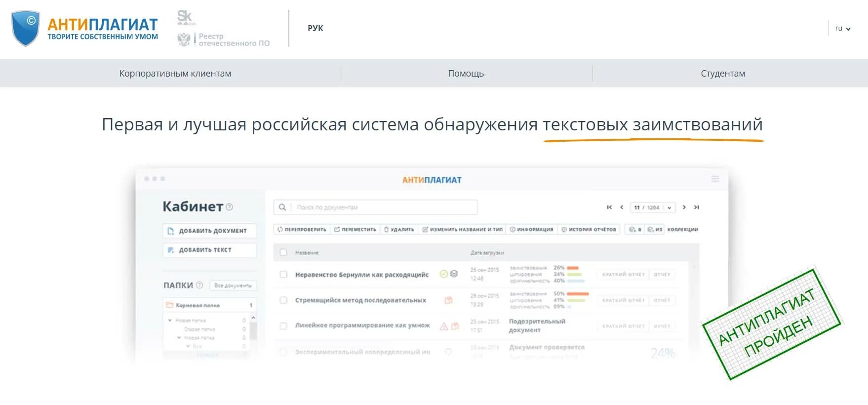This screenshot has height=405, width=868.
Task: Click Изменить название и тип
Action: click(x=462, y=229)
